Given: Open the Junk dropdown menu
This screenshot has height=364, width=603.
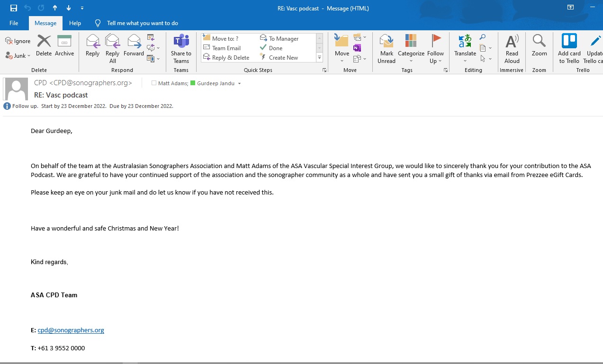Looking at the screenshot, I should 18,55.
